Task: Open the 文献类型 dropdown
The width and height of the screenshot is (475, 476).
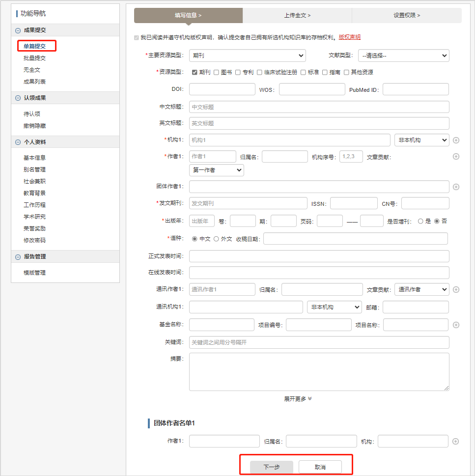Action: (403, 56)
